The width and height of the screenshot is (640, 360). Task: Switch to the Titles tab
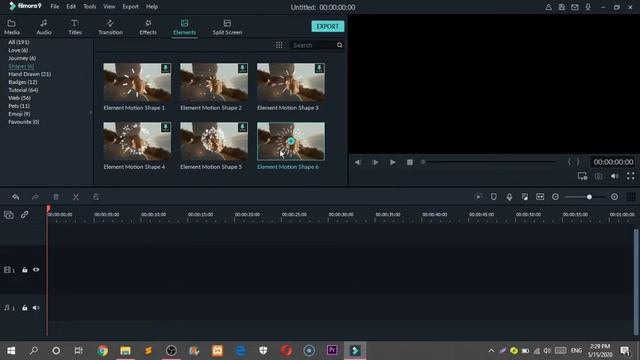point(75,27)
